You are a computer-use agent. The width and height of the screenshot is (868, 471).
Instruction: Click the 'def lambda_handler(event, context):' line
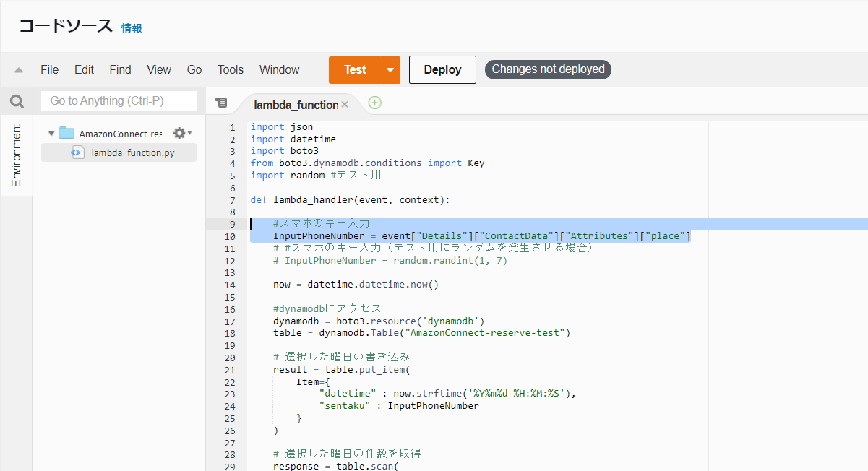351,200
